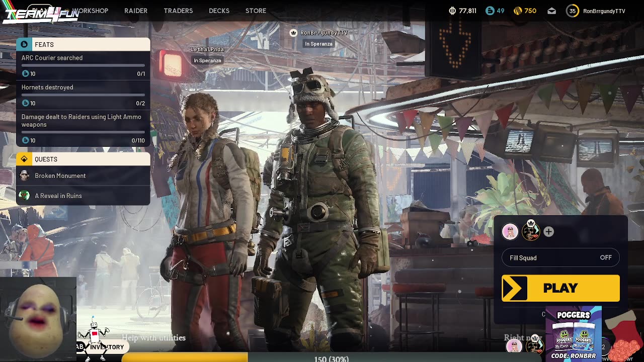This screenshot has height=362, width=644.
Task: Click the LethalPnda player name tag
Action: point(207,49)
